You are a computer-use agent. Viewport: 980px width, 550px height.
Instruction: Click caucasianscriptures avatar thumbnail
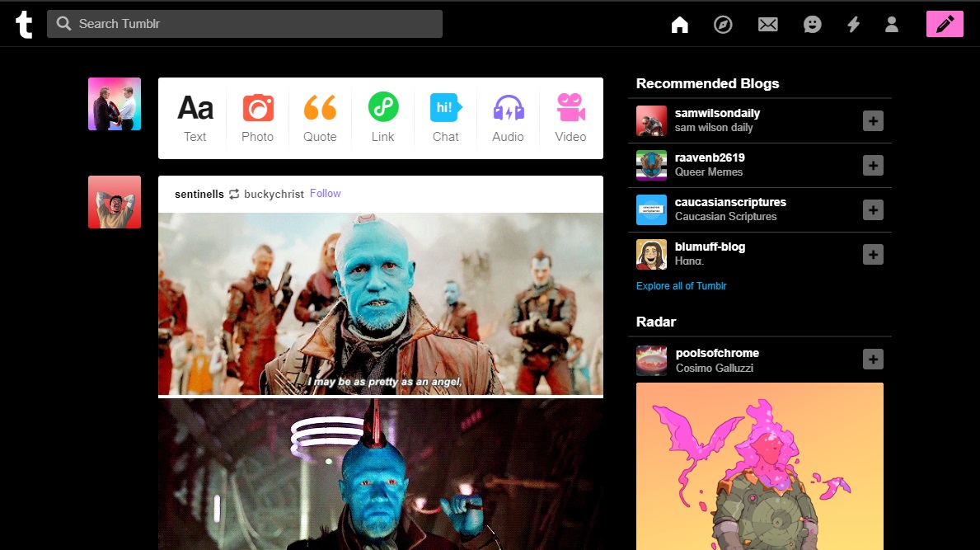click(x=651, y=210)
